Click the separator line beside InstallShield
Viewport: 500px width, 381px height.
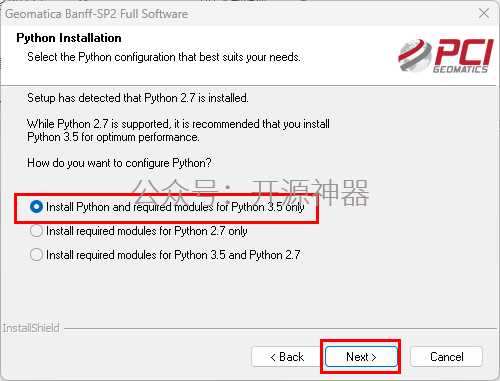pyautogui.click(x=280, y=329)
